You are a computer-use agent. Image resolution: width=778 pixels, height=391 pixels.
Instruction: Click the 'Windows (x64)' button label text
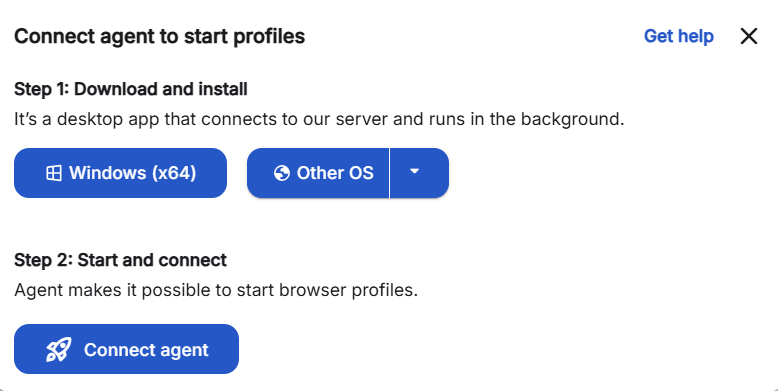coord(132,173)
